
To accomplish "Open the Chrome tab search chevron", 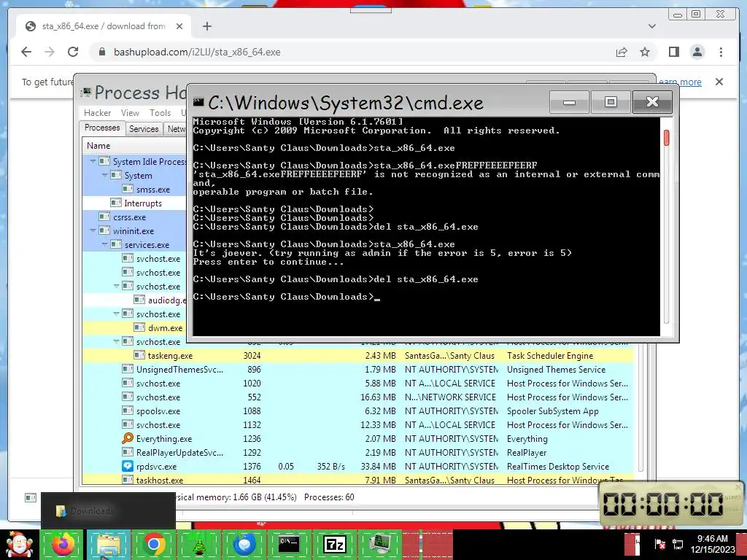I will click(x=651, y=26).
